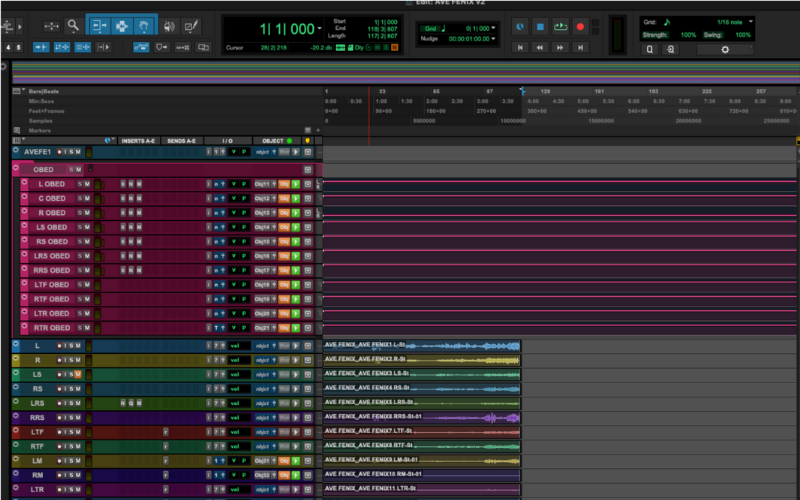Click the gear settings icon under Swing
The height and width of the screenshot is (500, 800).
(725, 48)
